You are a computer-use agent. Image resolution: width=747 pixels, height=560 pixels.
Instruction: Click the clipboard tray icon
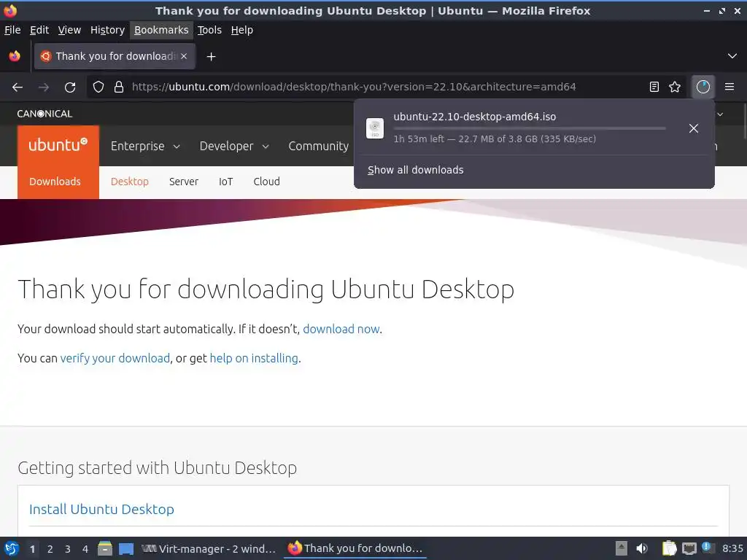[670, 548]
